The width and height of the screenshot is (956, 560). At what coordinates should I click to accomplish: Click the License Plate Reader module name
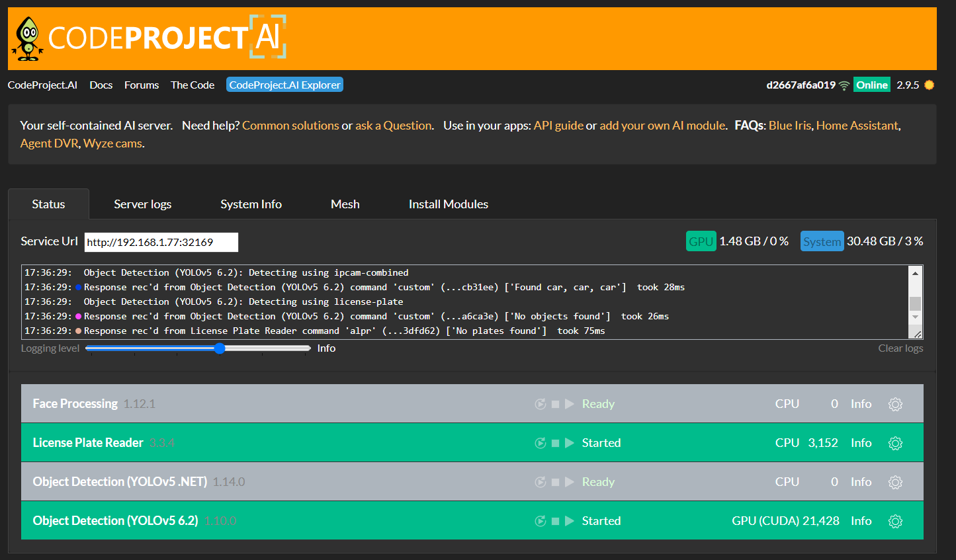pyautogui.click(x=88, y=443)
